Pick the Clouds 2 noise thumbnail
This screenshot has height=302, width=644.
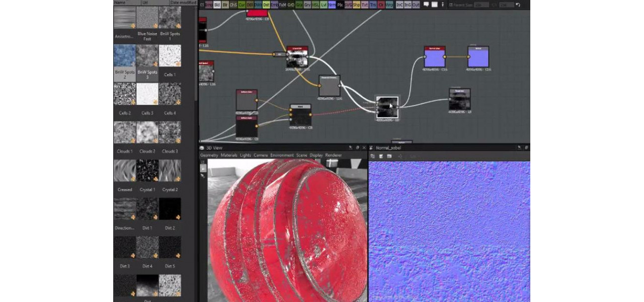tap(147, 132)
